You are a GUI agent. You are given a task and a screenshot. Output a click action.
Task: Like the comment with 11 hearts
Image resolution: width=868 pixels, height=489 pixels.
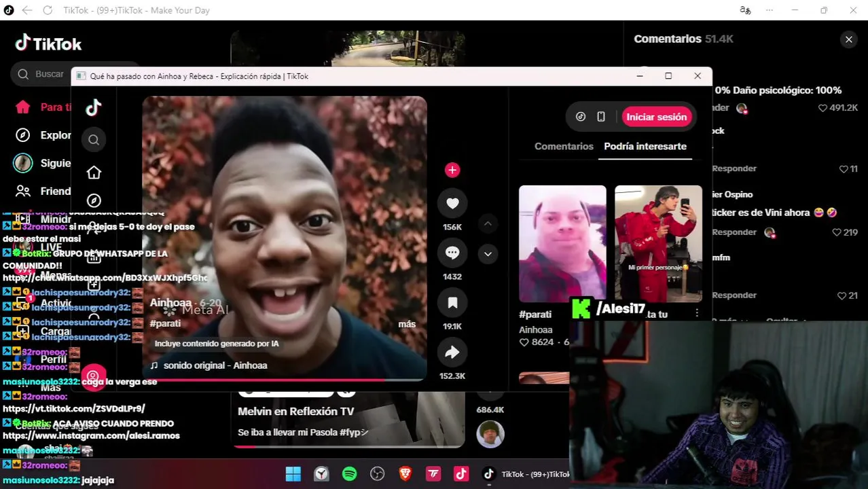[844, 169]
